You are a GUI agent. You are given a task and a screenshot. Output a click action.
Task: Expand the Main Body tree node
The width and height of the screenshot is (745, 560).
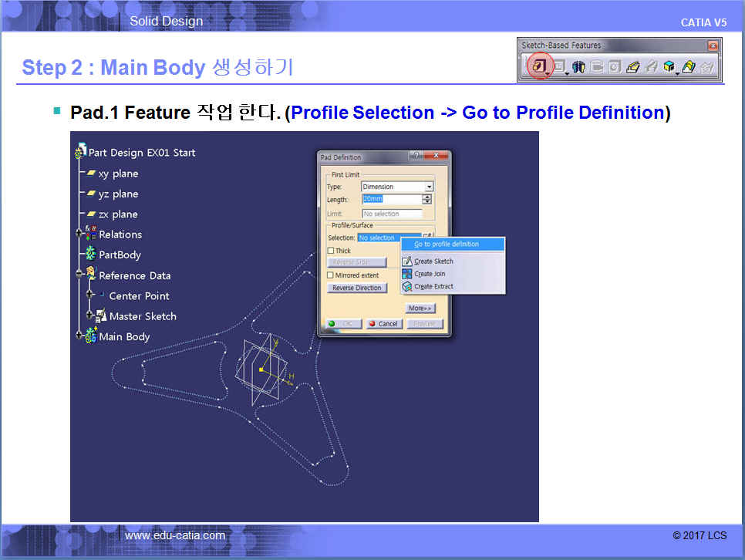tap(79, 335)
